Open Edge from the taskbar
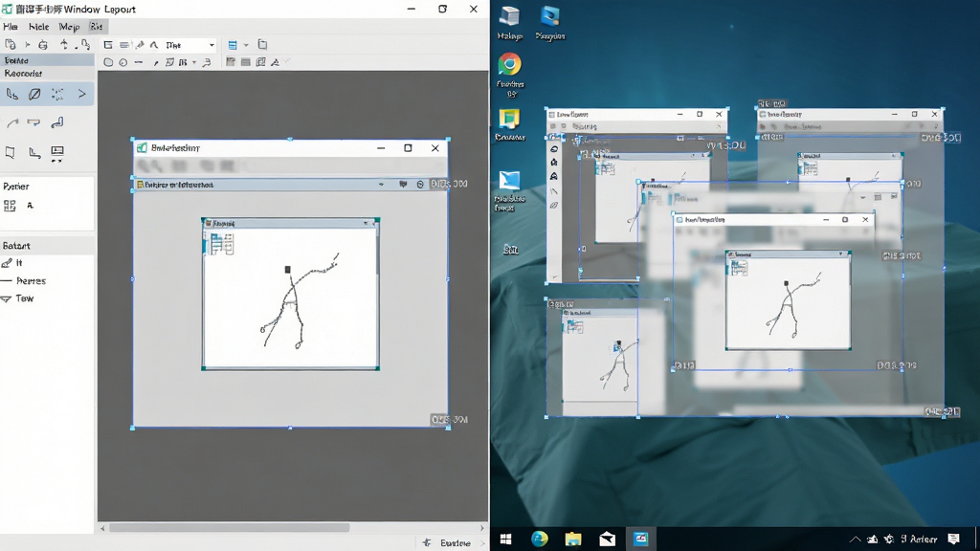Image resolution: width=980 pixels, height=551 pixels. (x=540, y=539)
